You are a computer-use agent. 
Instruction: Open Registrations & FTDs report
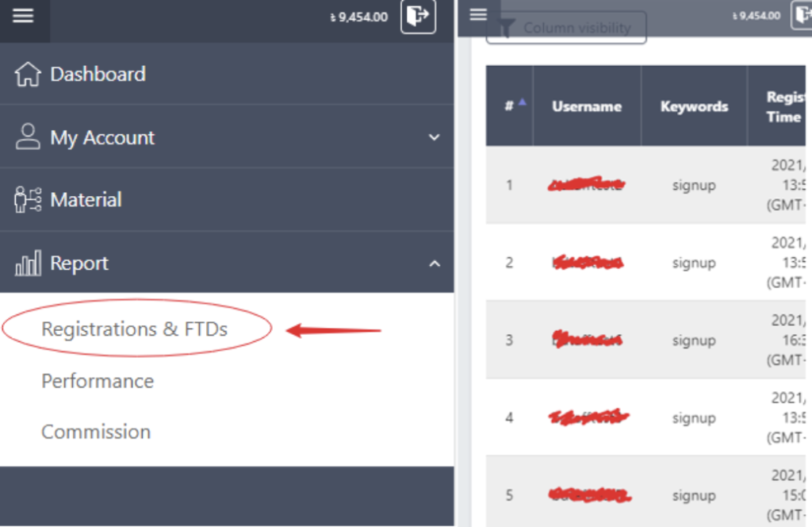(135, 329)
